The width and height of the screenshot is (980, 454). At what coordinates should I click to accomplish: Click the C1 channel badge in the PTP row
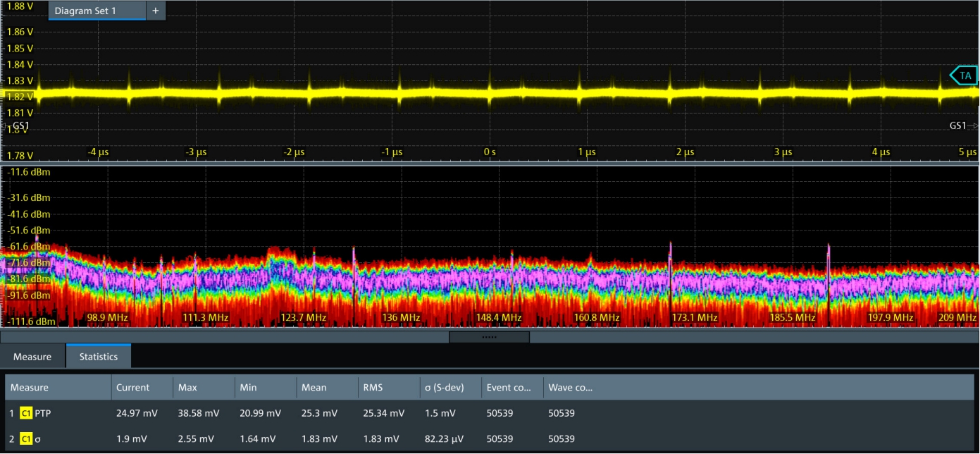[26, 413]
